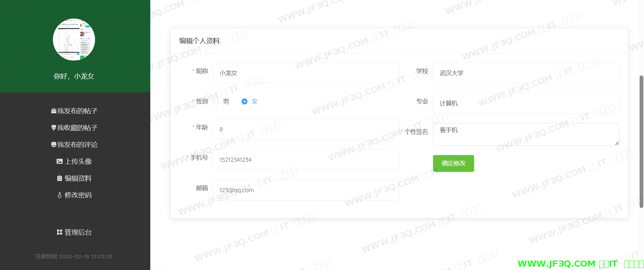
Task: Go to 管理后台 link
Action: click(74, 232)
